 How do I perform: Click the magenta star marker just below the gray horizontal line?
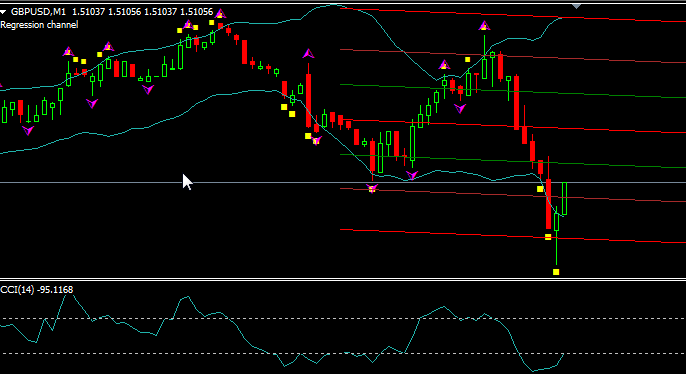coord(372,189)
